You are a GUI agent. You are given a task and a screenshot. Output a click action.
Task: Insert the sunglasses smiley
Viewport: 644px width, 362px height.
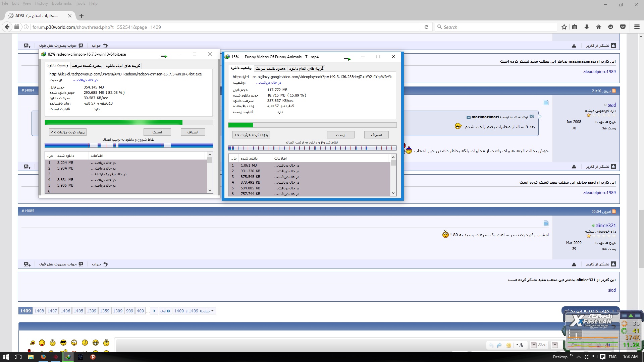63,342
